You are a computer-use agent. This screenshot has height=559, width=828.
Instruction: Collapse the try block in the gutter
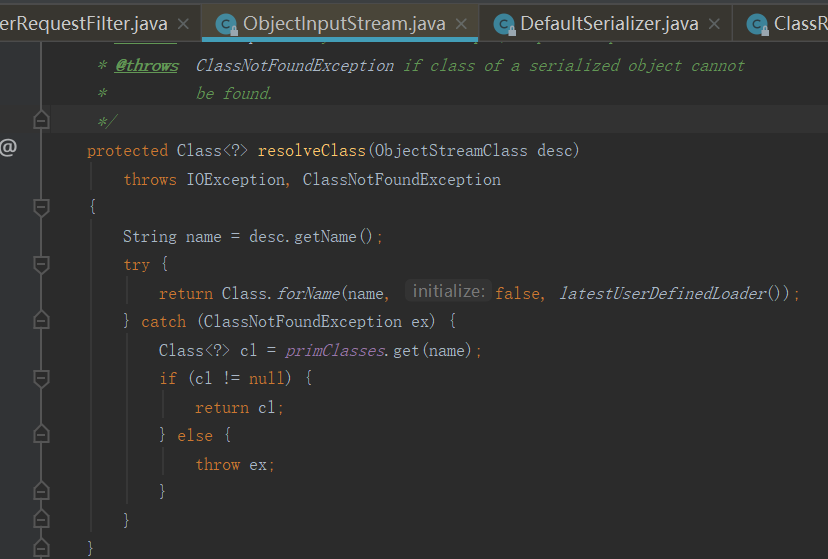tap(41, 265)
